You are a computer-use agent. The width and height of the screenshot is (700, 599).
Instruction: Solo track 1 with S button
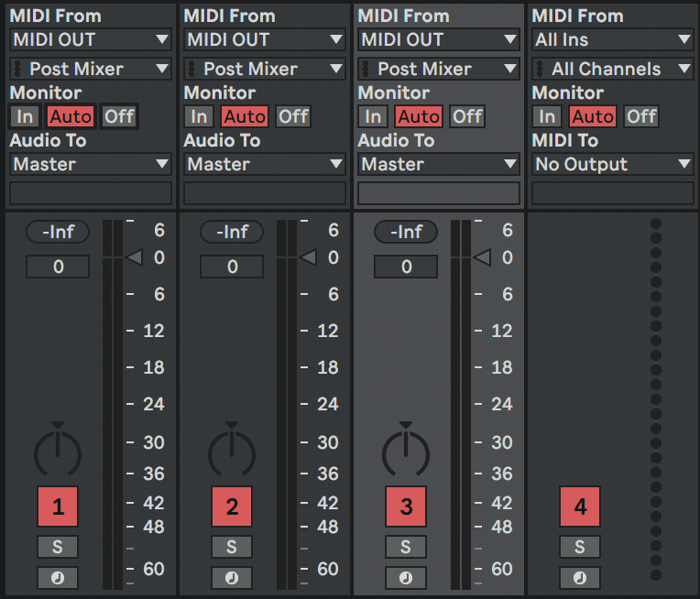[x=58, y=547]
